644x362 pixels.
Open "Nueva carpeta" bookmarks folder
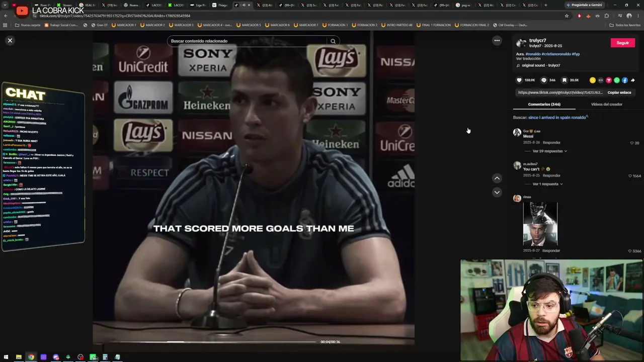pyautogui.click(x=28, y=25)
